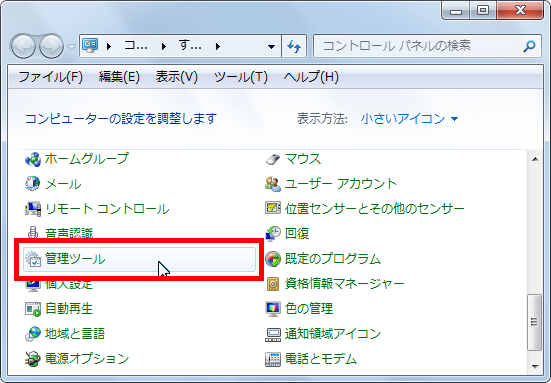
Task: Open the 管理ツール administrative tools icon
Action: (x=33, y=259)
